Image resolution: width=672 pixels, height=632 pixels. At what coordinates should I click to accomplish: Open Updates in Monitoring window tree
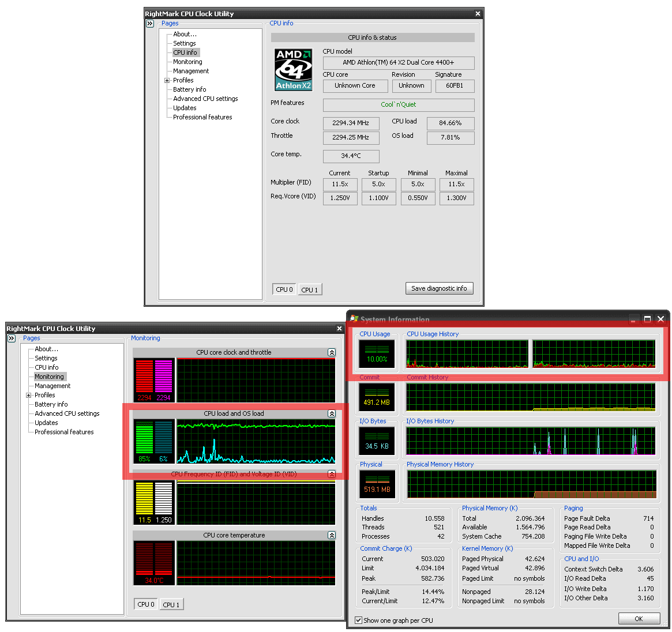[x=46, y=423]
